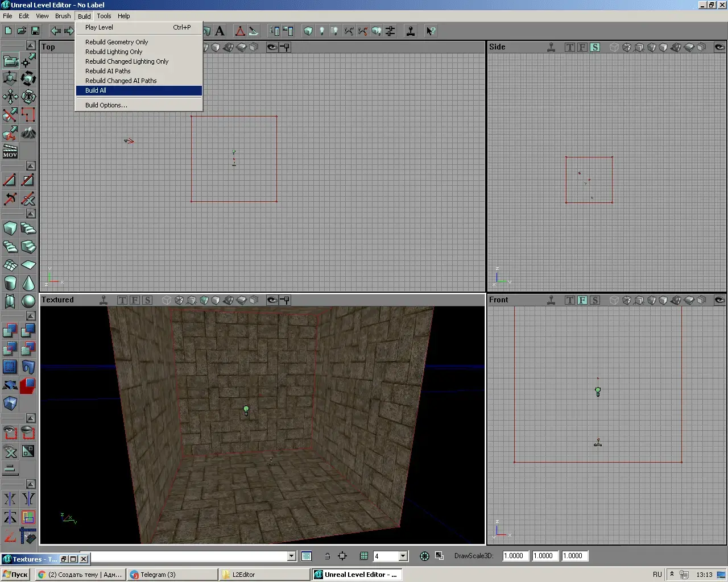Open the Tools menu in menu bar
The width and height of the screenshot is (728, 582).
[x=104, y=16]
